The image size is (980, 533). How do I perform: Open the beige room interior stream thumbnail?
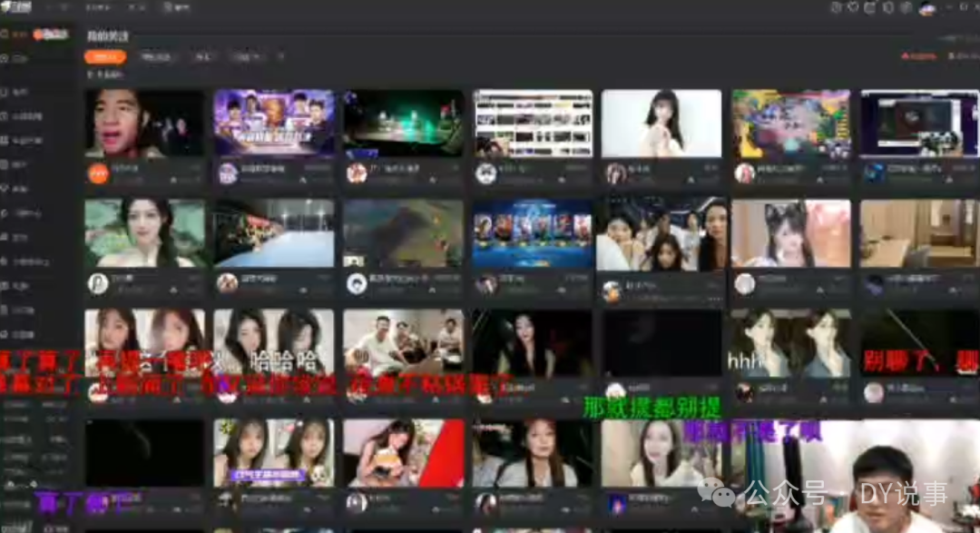(x=919, y=233)
